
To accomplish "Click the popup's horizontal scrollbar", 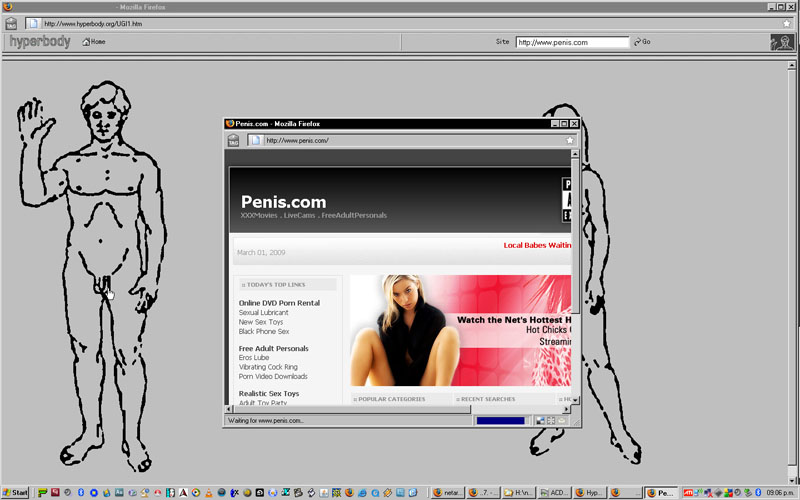I will click(400, 410).
